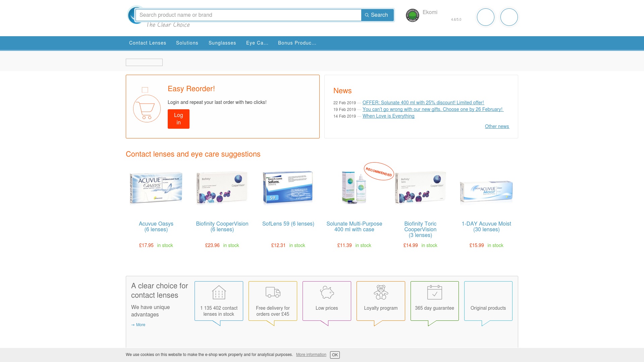
Task: Click the £17.95 price
Action: click(146, 245)
